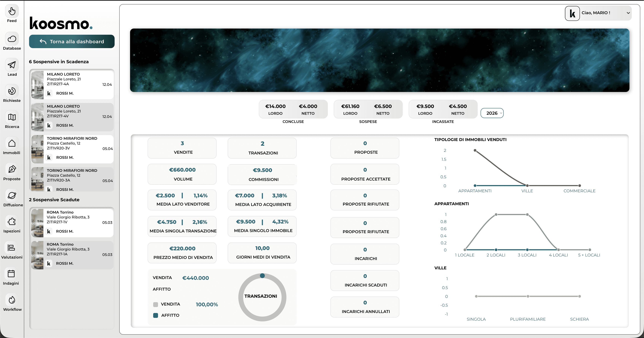Click the '6 Sospensive in Scadenza' heading

pyautogui.click(x=59, y=62)
